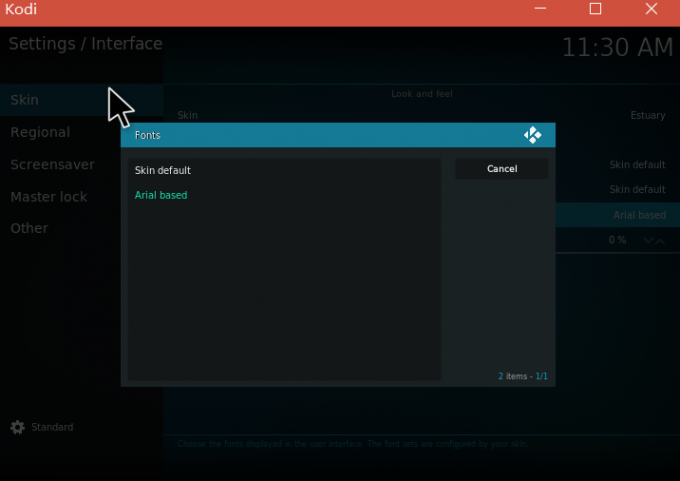Screen dimensions: 680x481
Task: Switch to the Regional settings category
Action: click(x=40, y=132)
